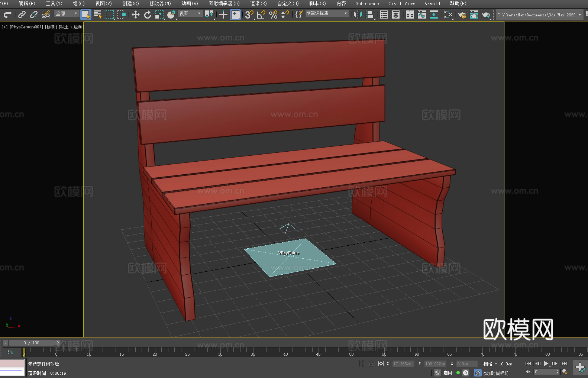The image size is (588, 378).
Task: Toggle Absolute/Offset transform mode icon
Action: point(381,364)
